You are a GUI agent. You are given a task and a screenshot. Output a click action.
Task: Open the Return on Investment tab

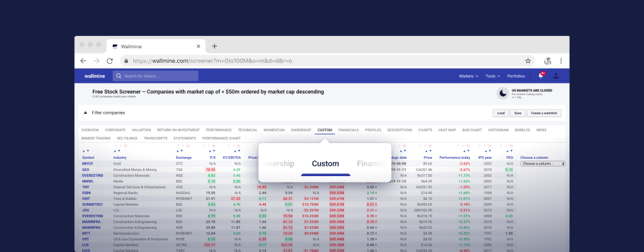(x=178, y=130)
